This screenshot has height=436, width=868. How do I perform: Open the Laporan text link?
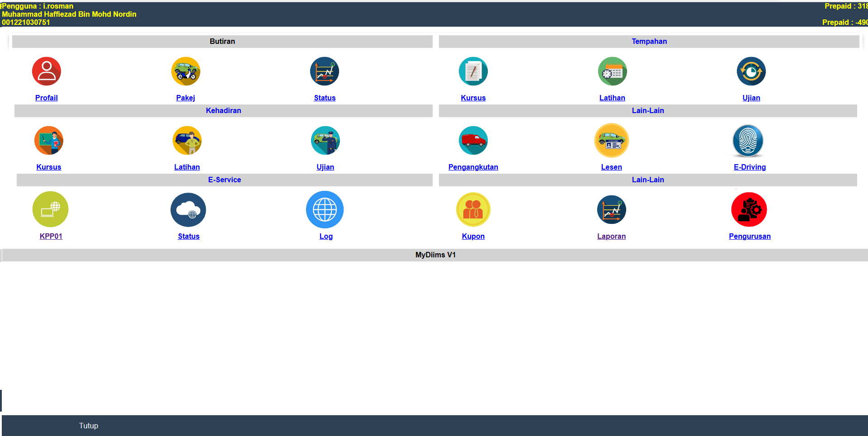tap(611, 236)
